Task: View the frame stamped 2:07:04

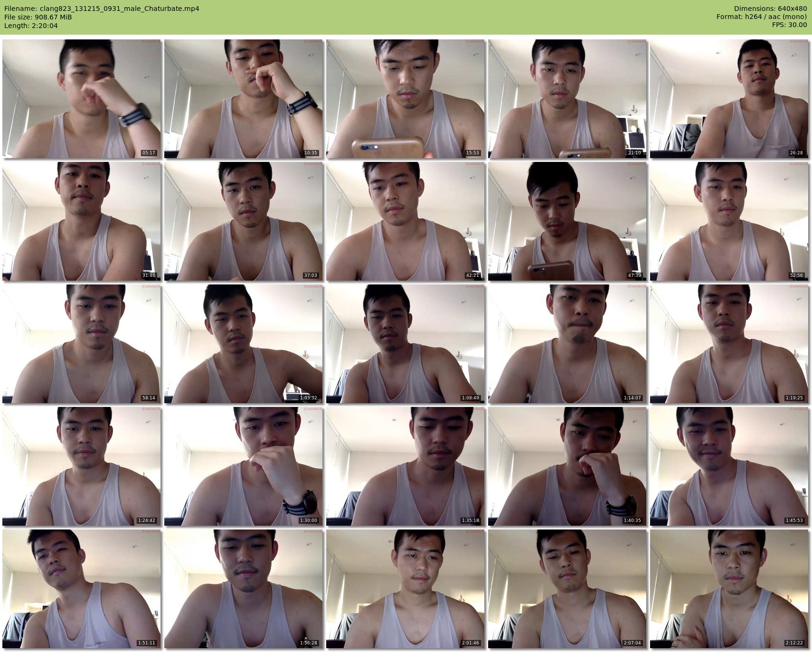Action: point(567,589)
